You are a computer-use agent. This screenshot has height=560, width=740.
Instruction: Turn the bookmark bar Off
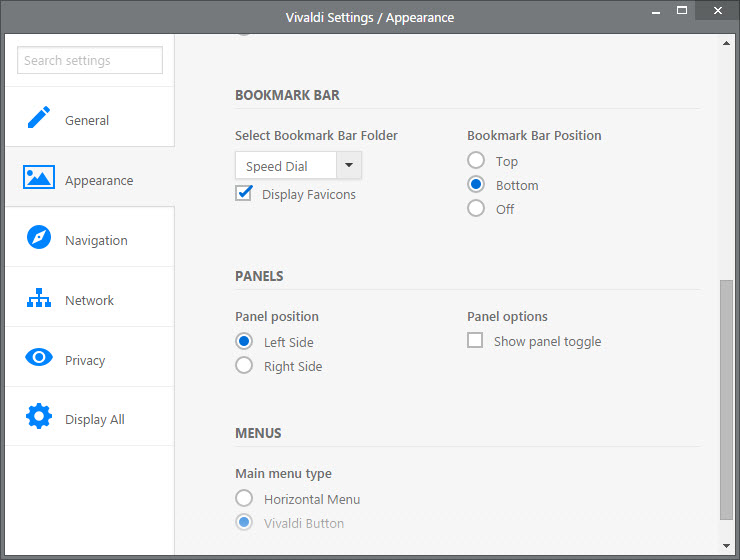pos(476,208)
